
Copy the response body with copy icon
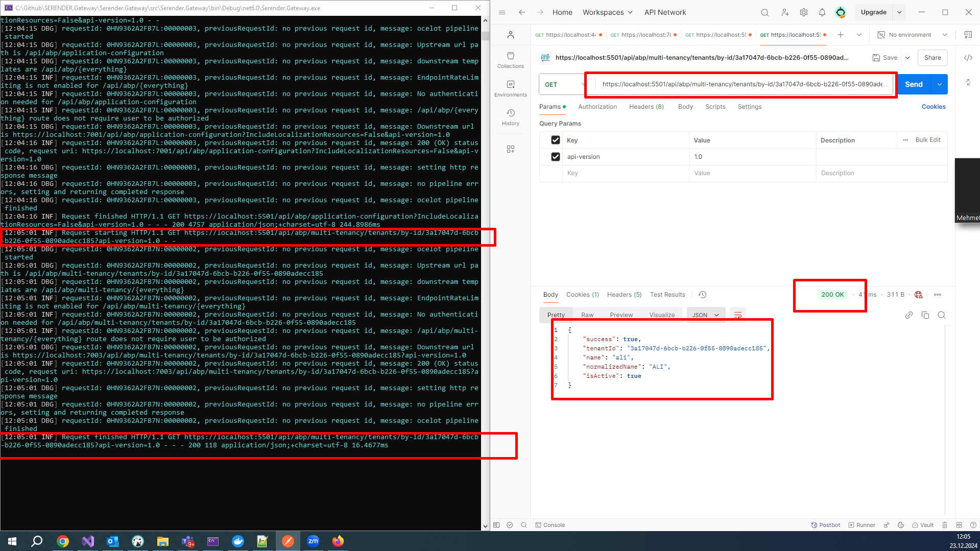tap(925, 315)
